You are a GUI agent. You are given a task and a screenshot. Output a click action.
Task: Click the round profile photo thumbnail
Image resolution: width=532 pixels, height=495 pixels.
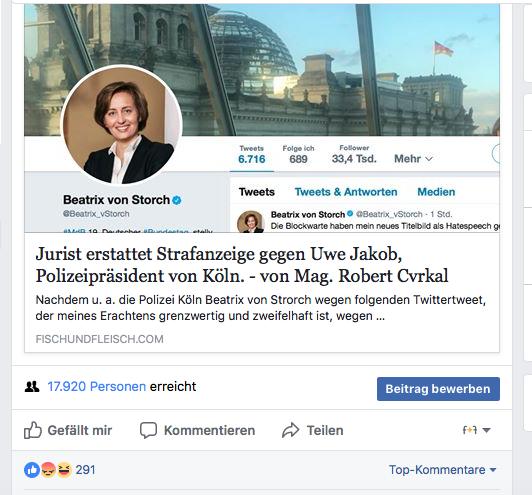[121, 125]
